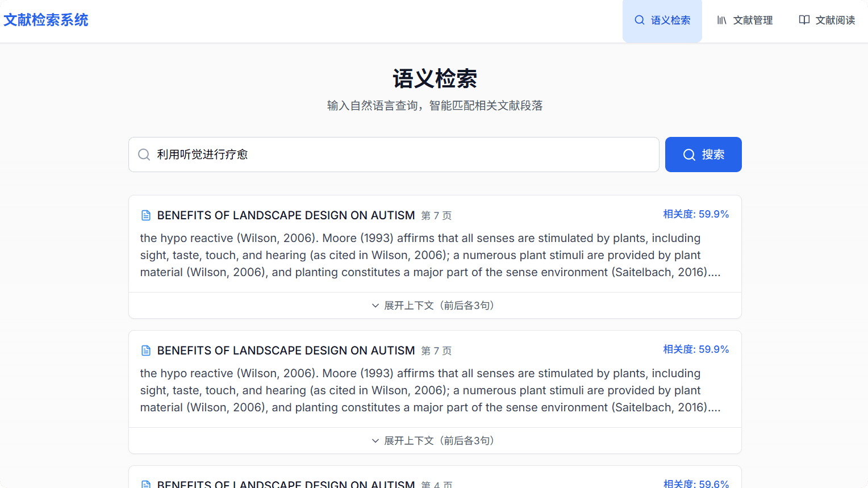
Task: Click the document icon of the second result
Action: point(146,351)
